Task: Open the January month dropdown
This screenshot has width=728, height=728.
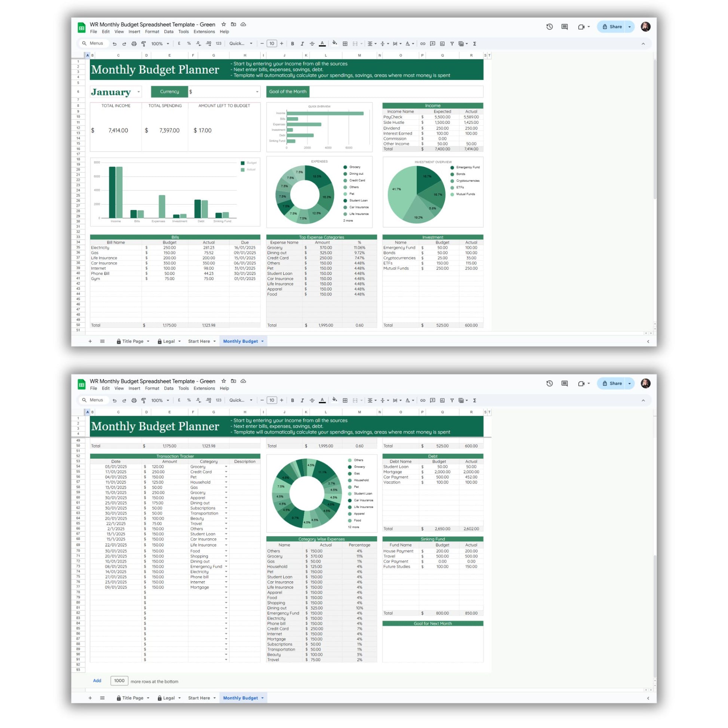Action: tap(139, 92)
